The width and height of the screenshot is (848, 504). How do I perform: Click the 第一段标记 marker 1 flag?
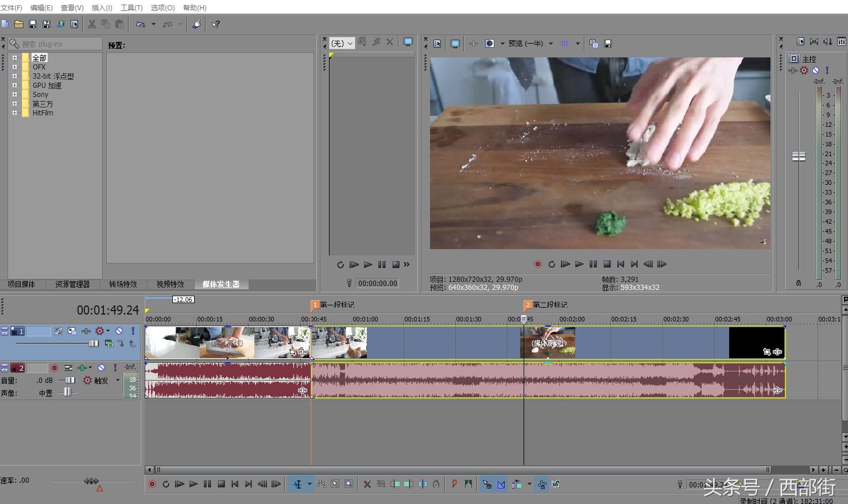click(x=315, y=305)
